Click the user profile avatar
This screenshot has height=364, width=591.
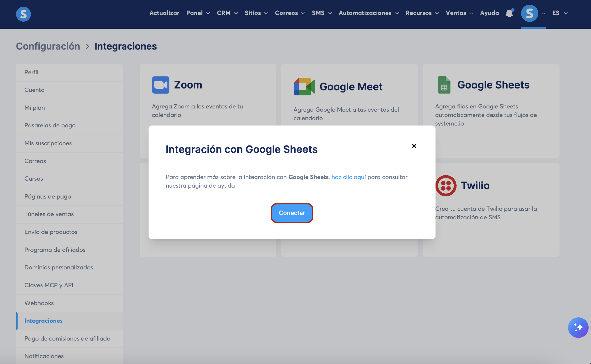coord(529,13)
